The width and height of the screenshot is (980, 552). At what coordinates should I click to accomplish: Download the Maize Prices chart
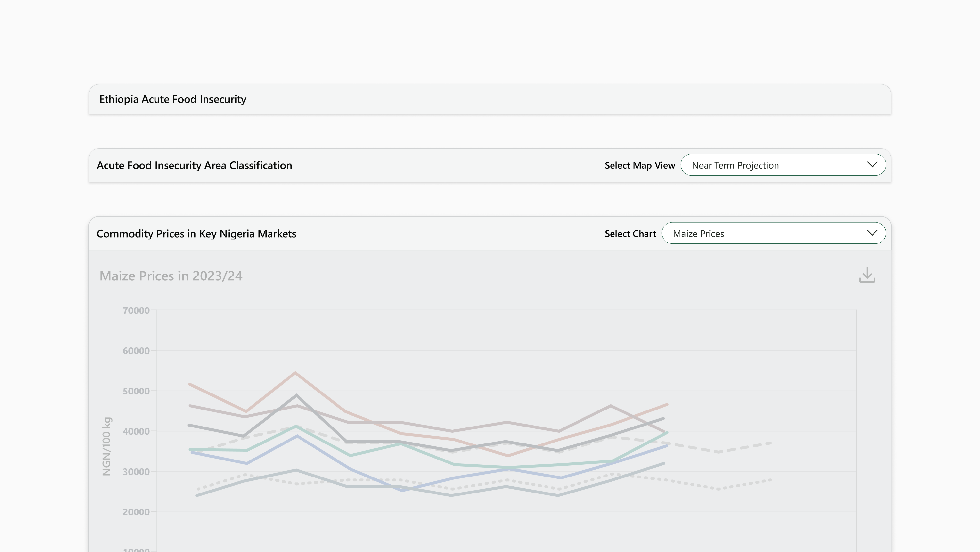867,275
